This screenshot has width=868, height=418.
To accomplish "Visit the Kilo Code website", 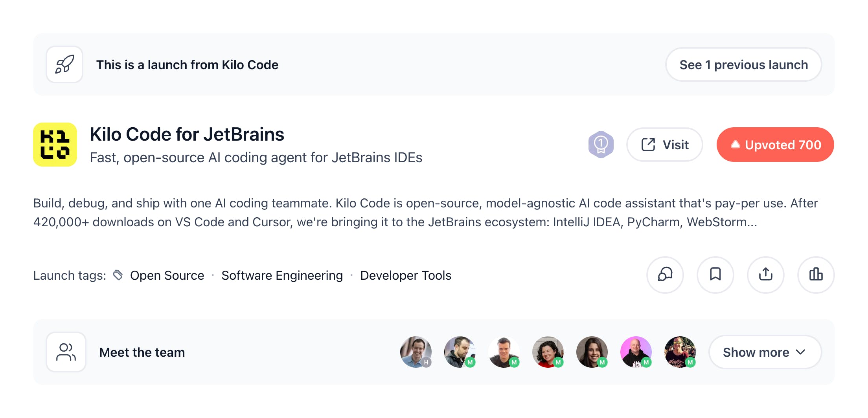I will [665, 145].
